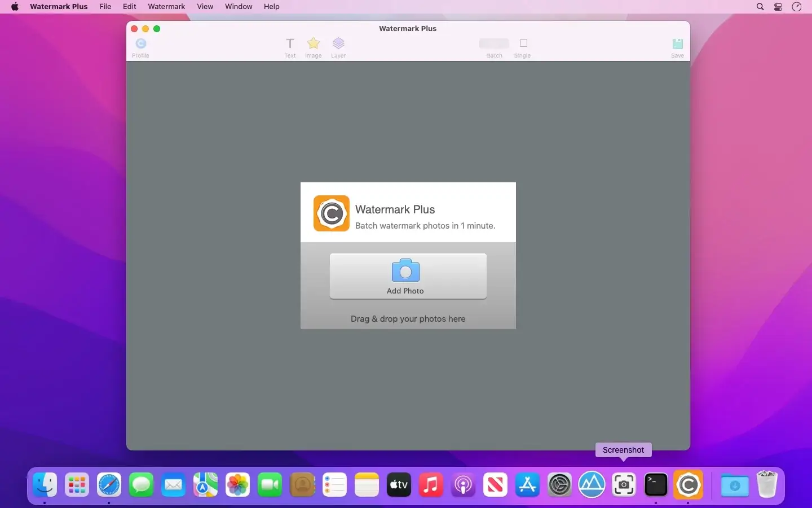This screenshot has width=812, height=508.
Task: Open the Window menu
Action: (239, 7)
